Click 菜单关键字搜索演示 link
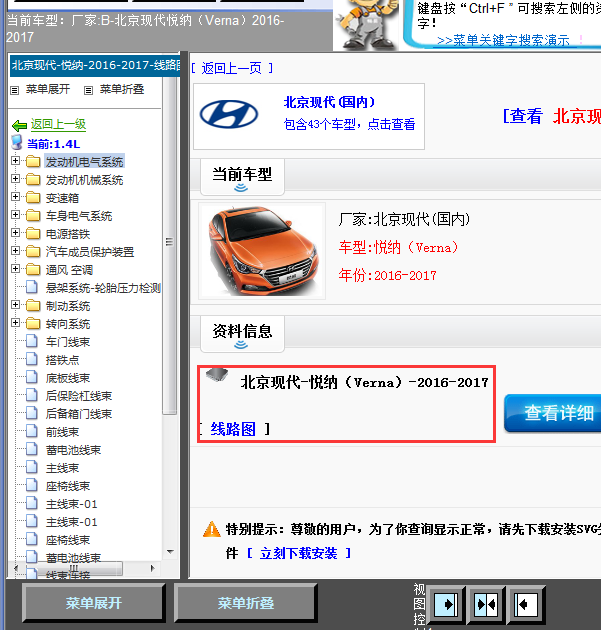Image resolution: width=601 pixels, height=630 pixels. click(503, 41)
